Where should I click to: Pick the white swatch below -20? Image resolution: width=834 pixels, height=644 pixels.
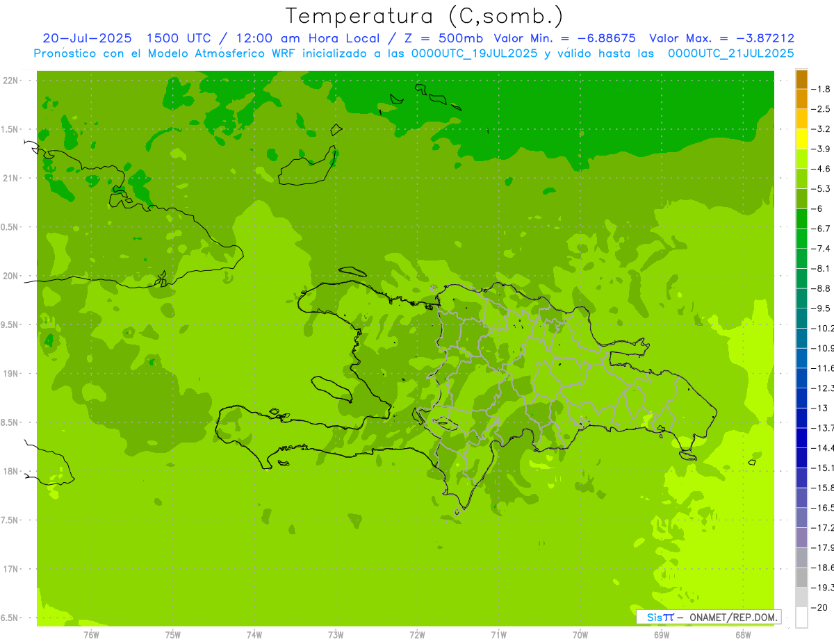[x=801, y=618]
